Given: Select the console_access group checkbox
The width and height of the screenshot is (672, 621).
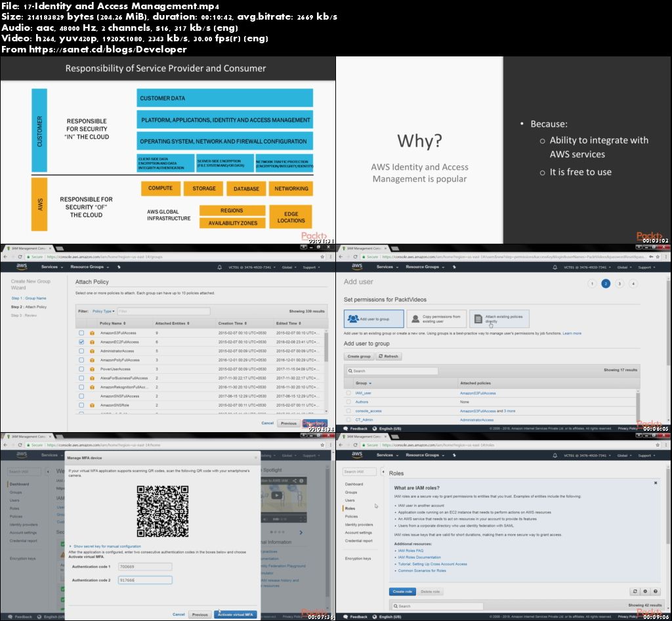Looking at the screenshot, I should pos(348,411).
